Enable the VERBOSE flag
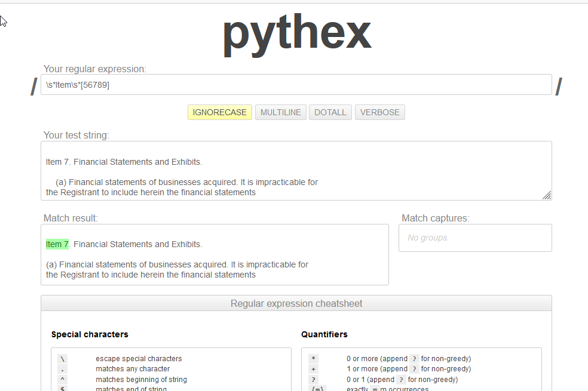The height and width of the screenshot is (391, 588). [379, 112]
